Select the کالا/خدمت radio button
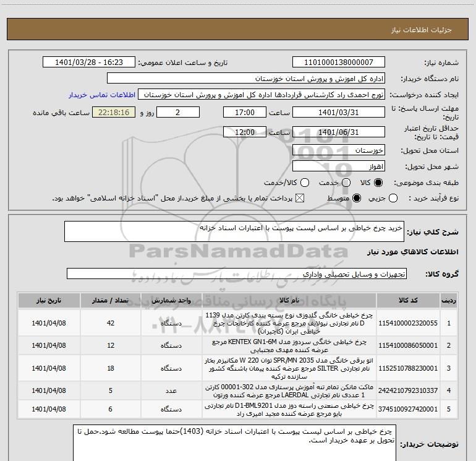The height and width of the screenshot is (461, 476). coord(305,183)
